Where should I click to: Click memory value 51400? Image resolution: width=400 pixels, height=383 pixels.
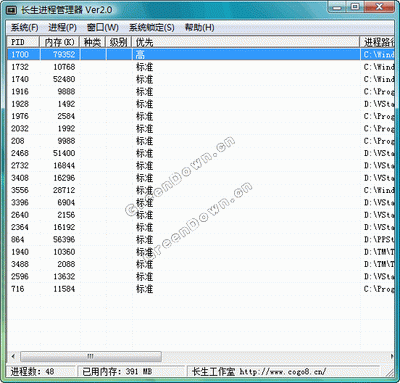pyautogui.click(x=64, y=153)
